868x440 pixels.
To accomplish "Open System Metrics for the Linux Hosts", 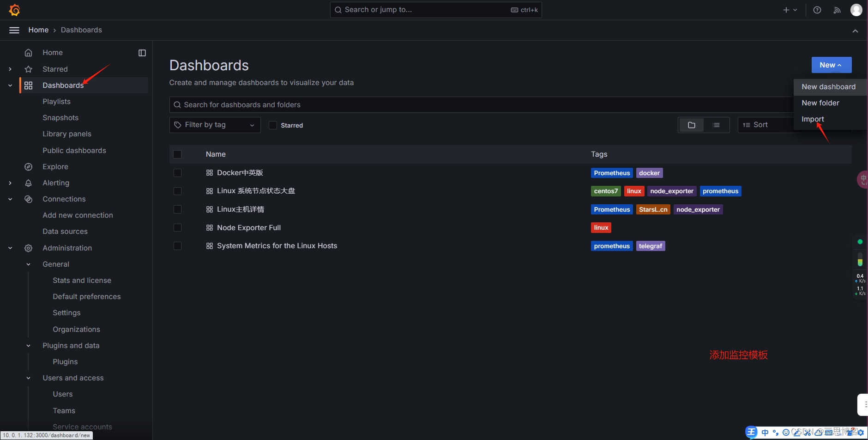I will coord(277,246).
